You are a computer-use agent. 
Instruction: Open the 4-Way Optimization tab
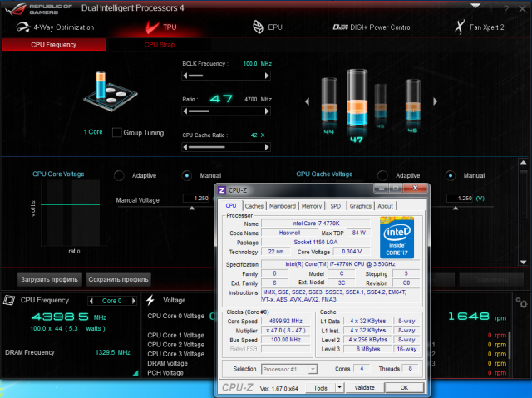(x=55, y=27)
